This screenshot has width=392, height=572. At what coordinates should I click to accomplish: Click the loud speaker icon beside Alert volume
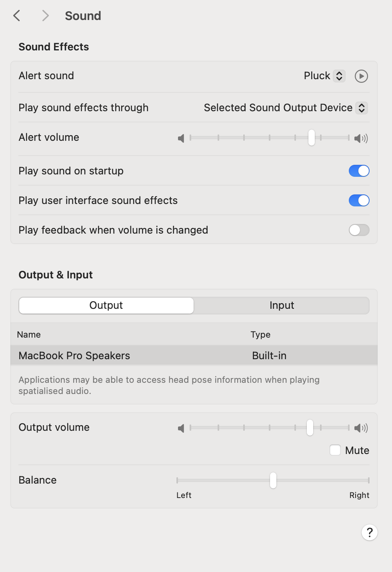click(x=360, y=138)
